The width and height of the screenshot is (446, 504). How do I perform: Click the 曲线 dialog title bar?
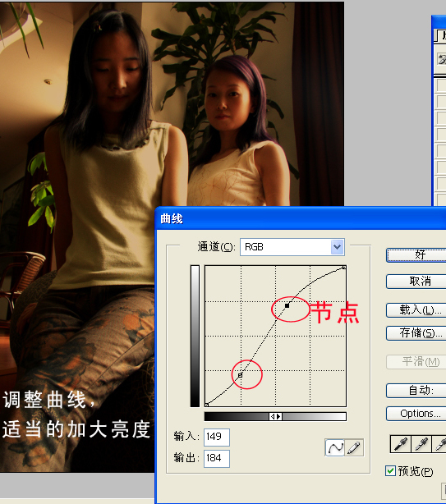coord(301,219)
